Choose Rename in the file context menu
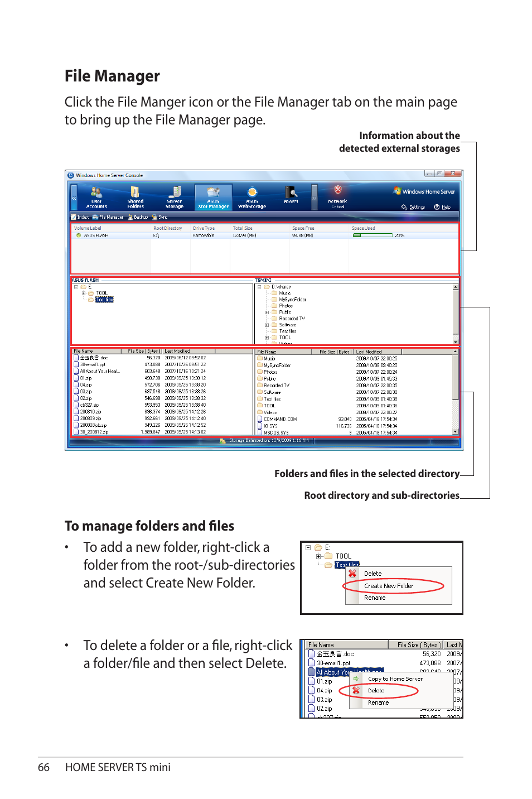 (x=379, y=702)
